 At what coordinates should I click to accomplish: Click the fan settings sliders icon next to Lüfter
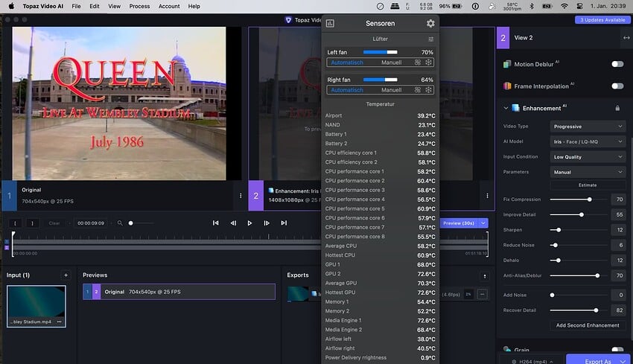[x=430, y=39]
